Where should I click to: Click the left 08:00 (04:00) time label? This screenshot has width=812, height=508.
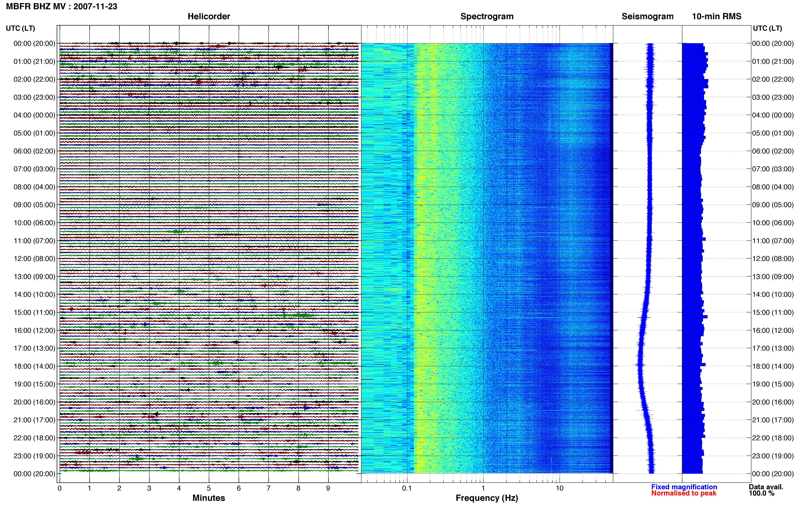point(34,187)
